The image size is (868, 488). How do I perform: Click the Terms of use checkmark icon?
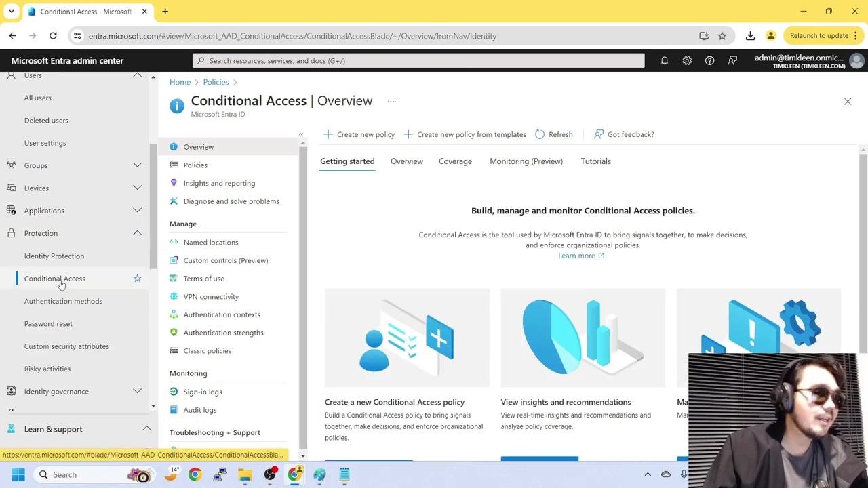(174, 278)
